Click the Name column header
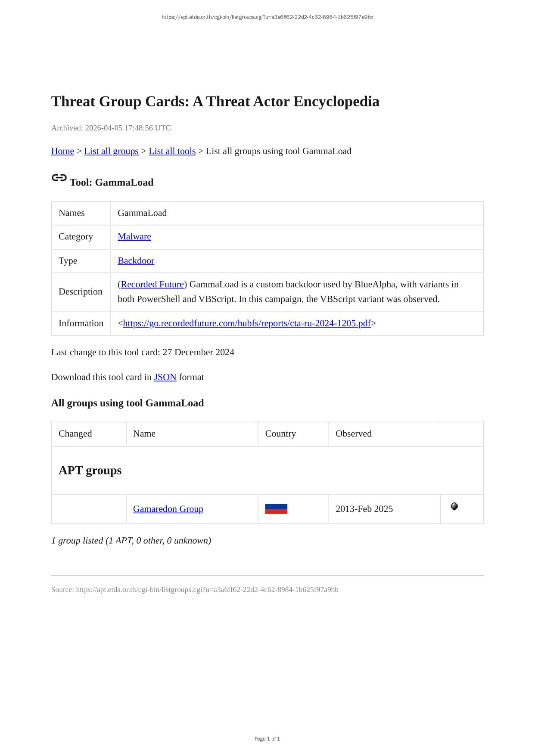 pyautogui.click(x=144, y=434)
